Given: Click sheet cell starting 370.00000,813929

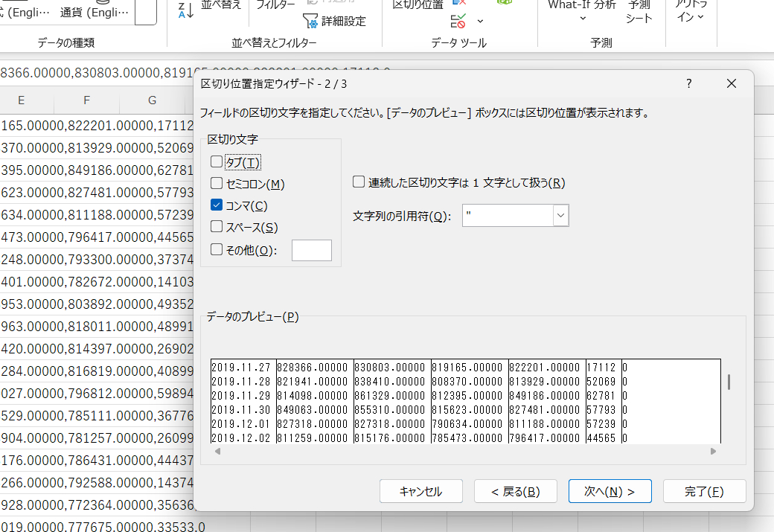Looking at the screenshot, I should [x=97, y=147].
